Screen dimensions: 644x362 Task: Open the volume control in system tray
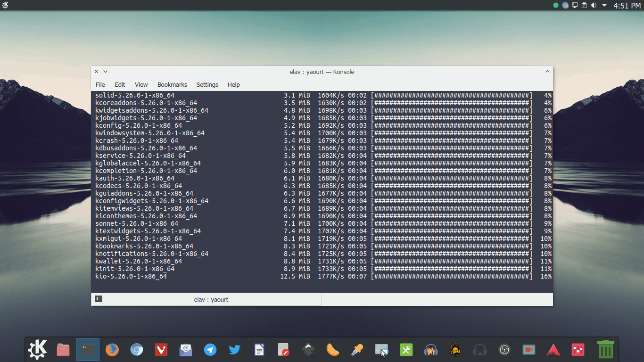point(594,5)
